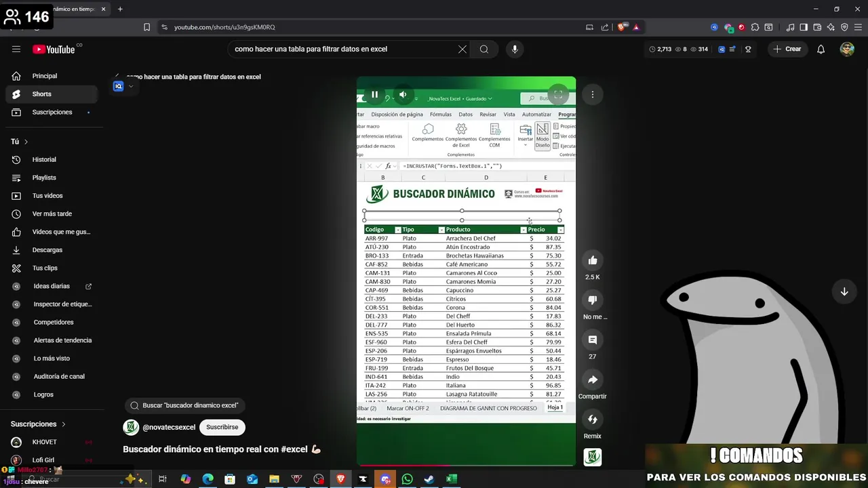Start voice search with microphone

tap(515, 49)
